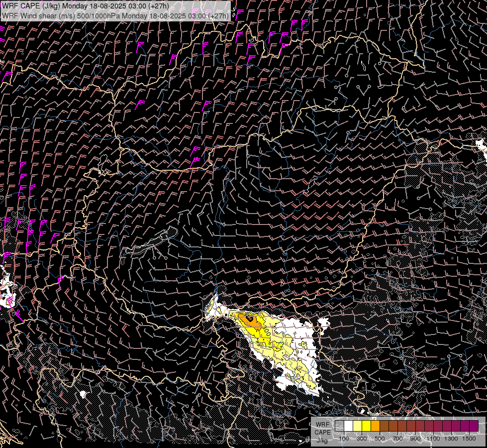Click the 1100 legend value label

tap(433, 439)
